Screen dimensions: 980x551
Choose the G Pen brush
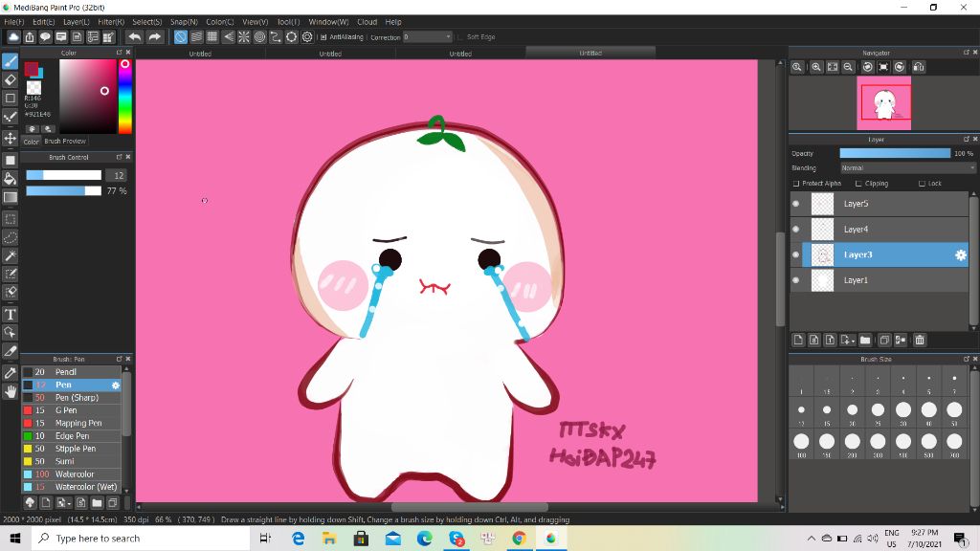66,410
